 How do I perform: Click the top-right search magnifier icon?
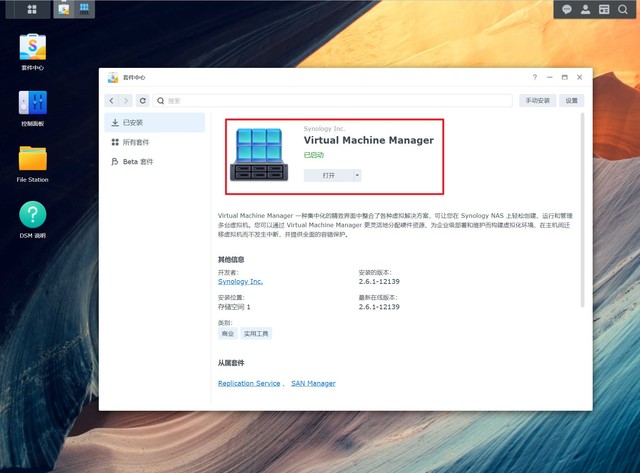pos(623,9)
